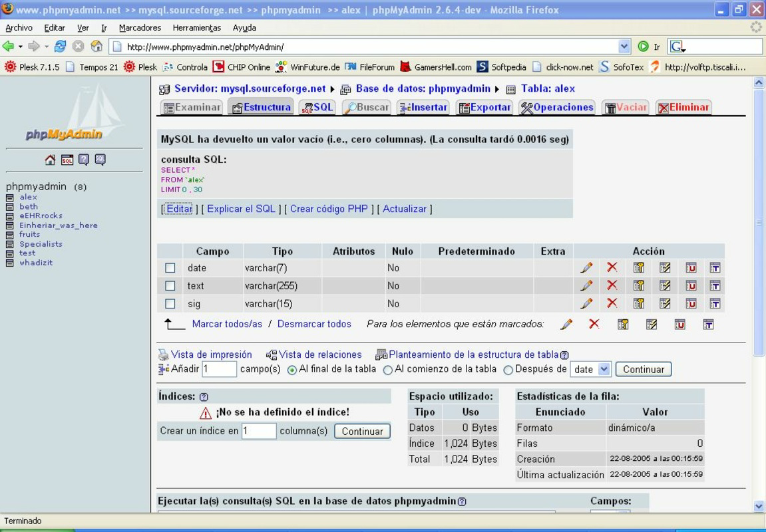Open the search engine selector dropdown
Image resolution: width=766 pixels, height=532 pixels.
[x=678, y=47]
